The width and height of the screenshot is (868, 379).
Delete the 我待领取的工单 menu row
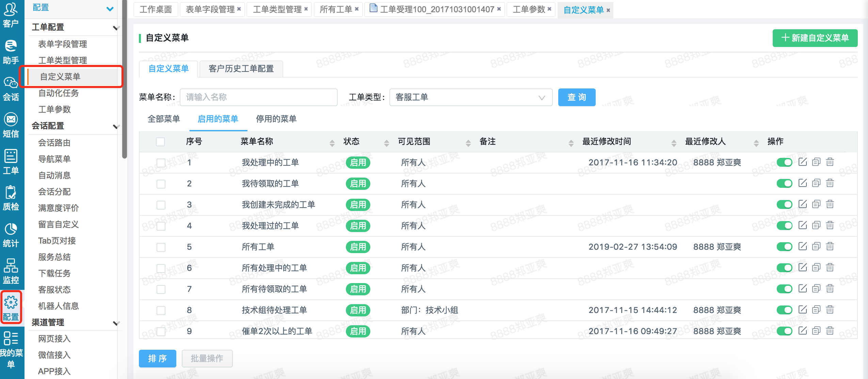(x=830, y=183)
